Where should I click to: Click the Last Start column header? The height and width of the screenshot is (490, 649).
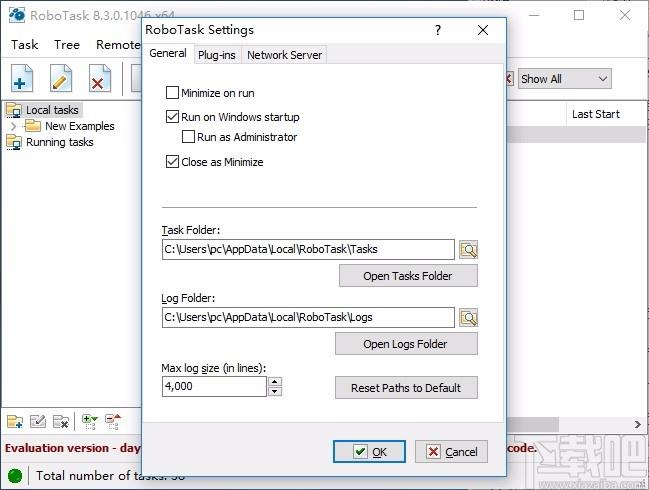pos(596,114)
